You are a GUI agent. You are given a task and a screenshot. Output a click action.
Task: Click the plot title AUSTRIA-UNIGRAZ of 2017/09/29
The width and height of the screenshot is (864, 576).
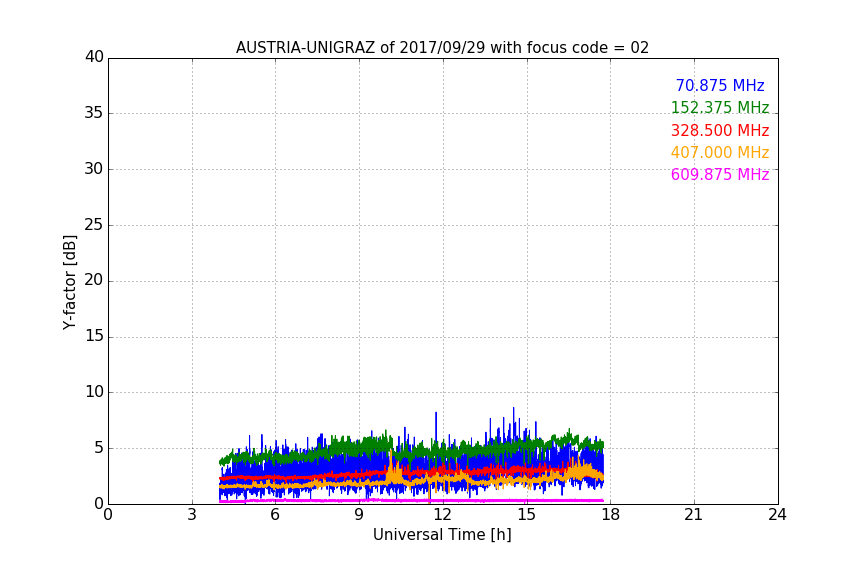pyautogui.click(x=442, y=48)
